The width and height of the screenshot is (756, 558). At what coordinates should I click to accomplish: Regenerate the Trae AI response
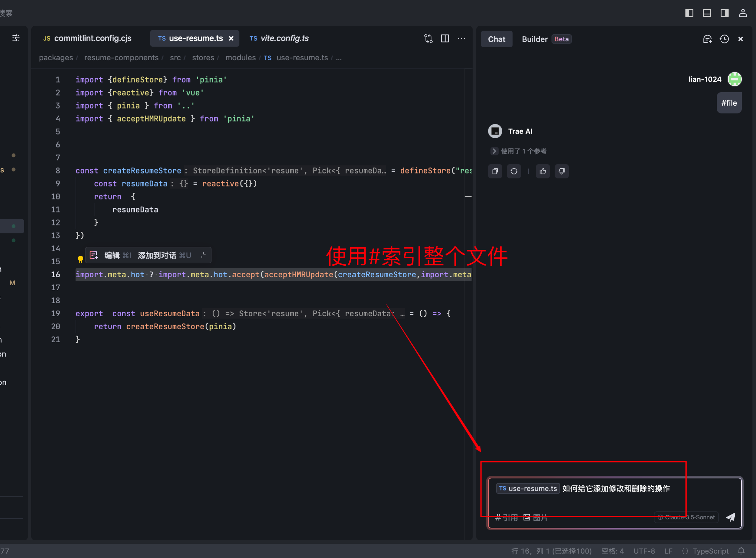[x=514, y=171]
